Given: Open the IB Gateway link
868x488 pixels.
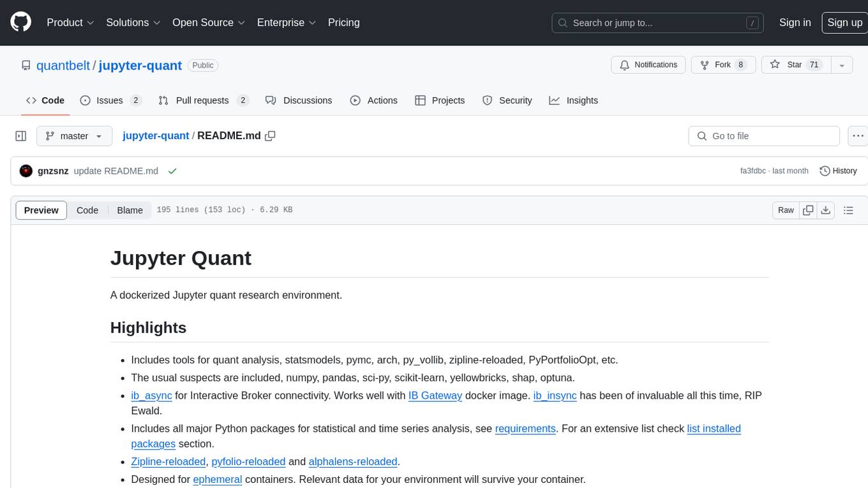Looking at the screenshot, I should [x=435, y=395].
